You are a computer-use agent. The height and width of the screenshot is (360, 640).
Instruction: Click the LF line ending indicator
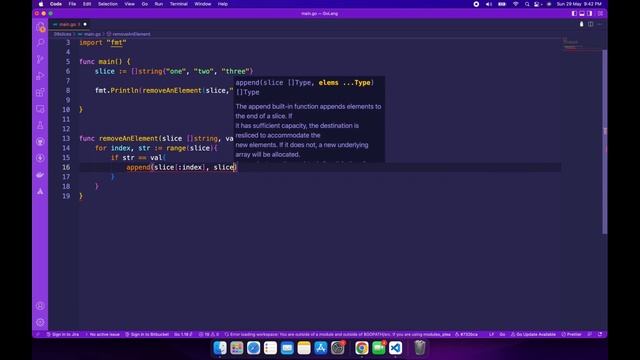click(x=491, y=334)
